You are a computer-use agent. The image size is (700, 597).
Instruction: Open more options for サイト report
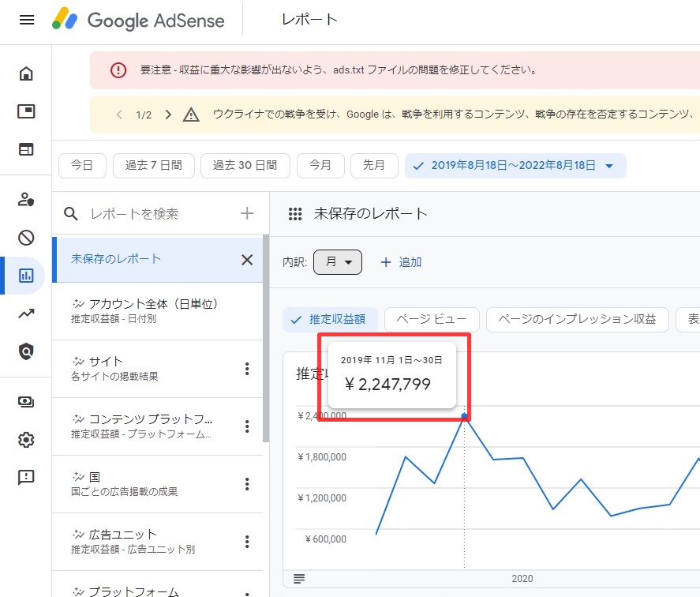click(247, 369)
